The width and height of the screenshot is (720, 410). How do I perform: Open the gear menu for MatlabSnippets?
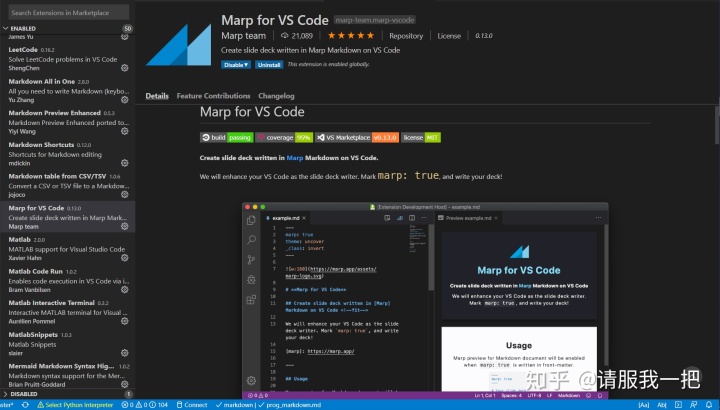[124, 353]
